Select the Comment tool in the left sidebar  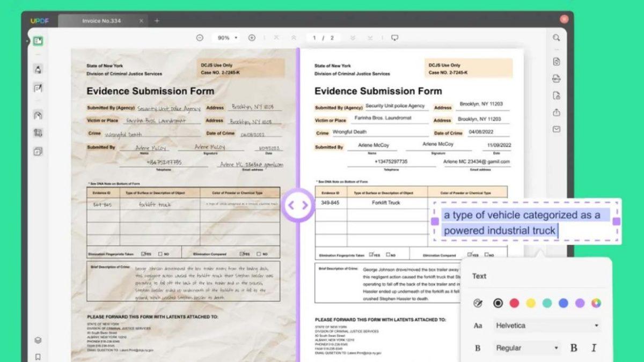(38, 69)
